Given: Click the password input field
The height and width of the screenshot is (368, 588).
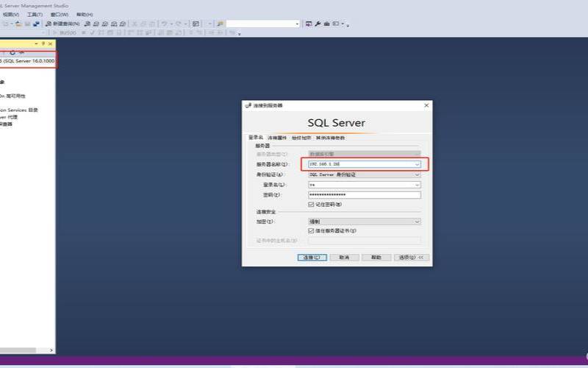Looking at the screenshot, I should tap(364, 195).
